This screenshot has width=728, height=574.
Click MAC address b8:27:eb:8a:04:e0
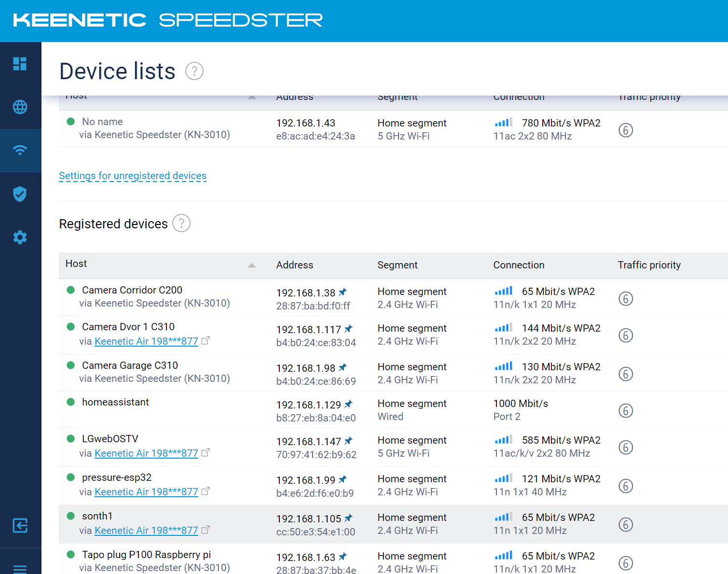click(x=316, y=418)
